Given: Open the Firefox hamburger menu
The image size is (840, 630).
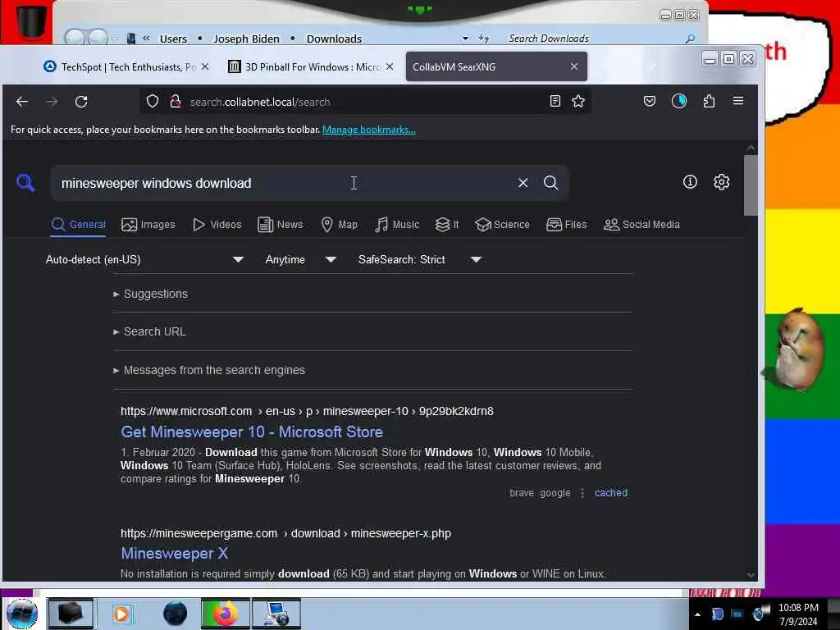Looking at the screenshot, I should tap(738, 101).
